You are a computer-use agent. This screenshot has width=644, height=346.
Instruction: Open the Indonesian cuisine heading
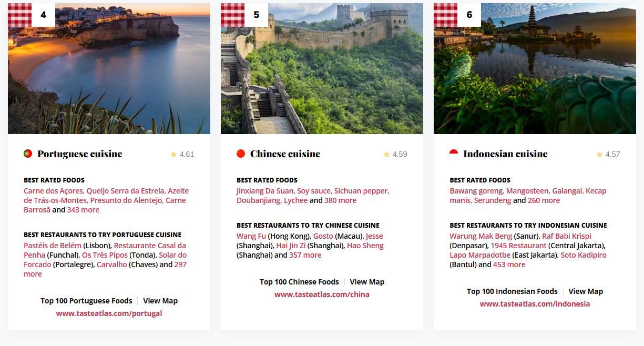point(505,154)
